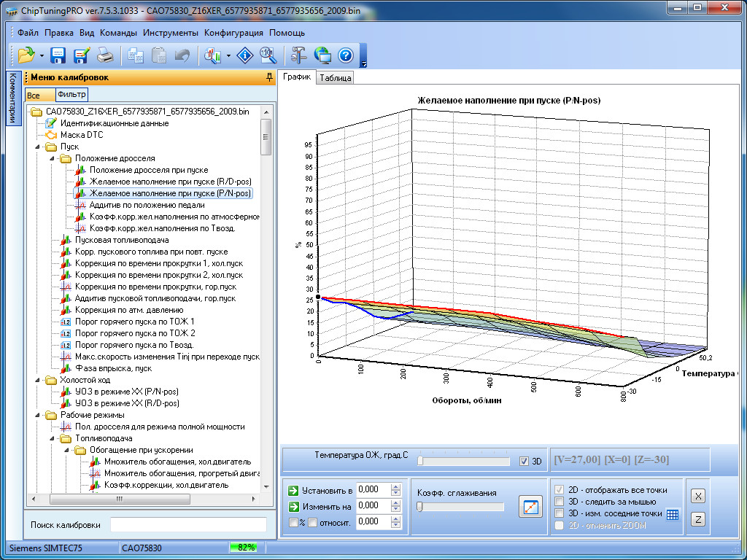
Task: Click the blue question mark help icon
Action: (x=346, y=55)
